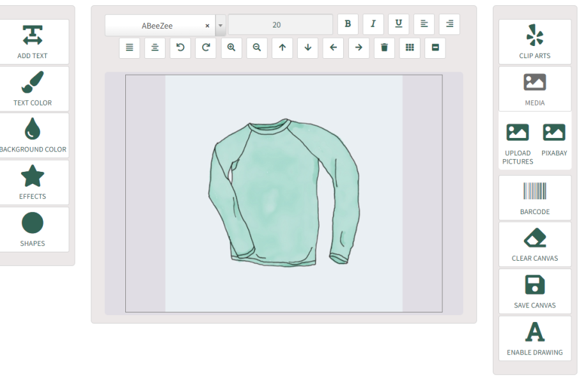Open the Clip Arts panel
This screenshot has width=588, height=377.
point(535,42)
